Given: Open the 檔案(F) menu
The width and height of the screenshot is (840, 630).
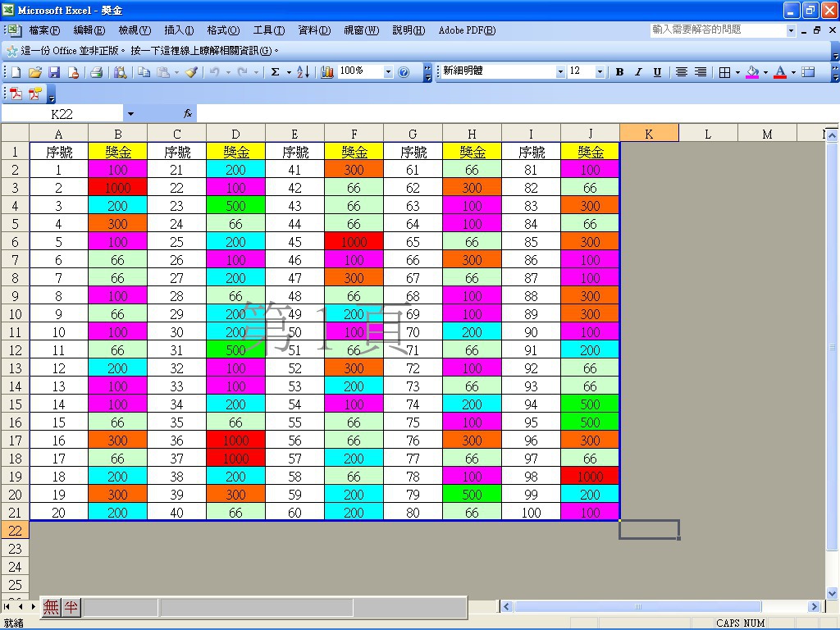Looking at the screenshot, I should tap(44, 30).
